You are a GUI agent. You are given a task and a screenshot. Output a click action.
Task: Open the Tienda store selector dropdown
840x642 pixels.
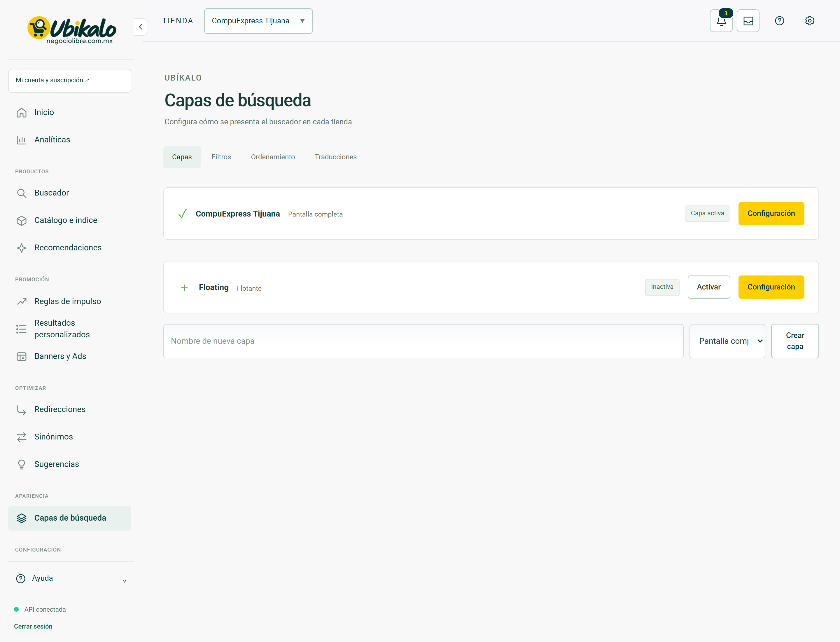pos(258,21)
